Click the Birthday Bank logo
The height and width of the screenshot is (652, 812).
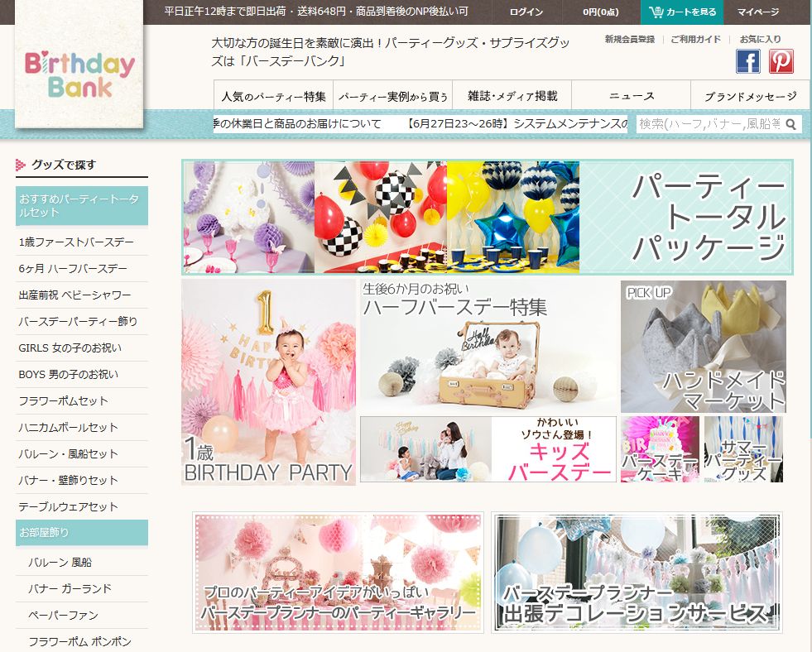79,75
